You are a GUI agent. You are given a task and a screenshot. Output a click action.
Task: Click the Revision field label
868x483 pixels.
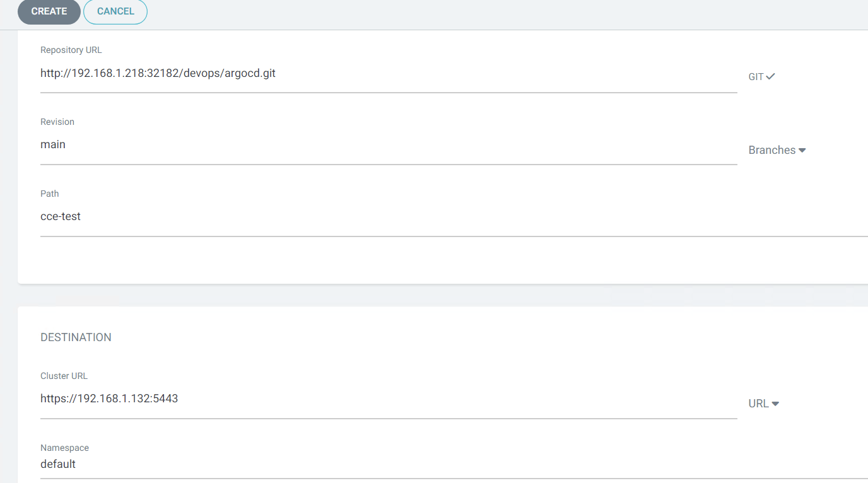tap(57, 122)
